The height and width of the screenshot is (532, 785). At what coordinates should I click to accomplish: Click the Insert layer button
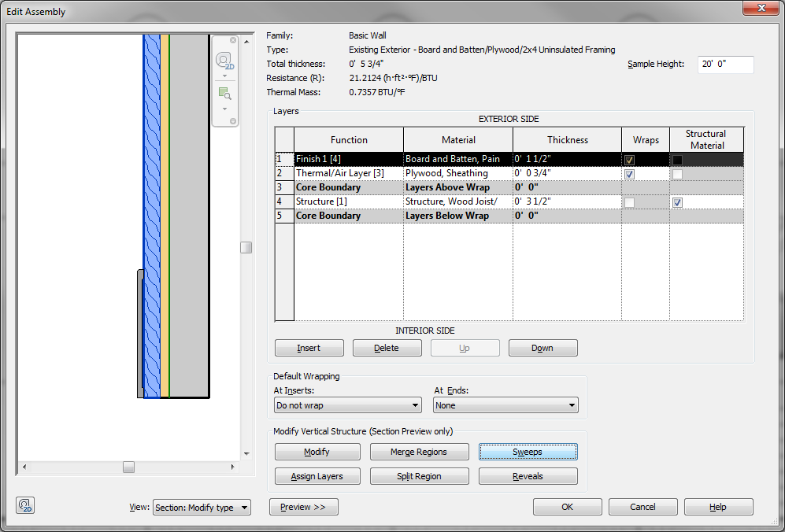pyautogui.click(x=309, y=348)
